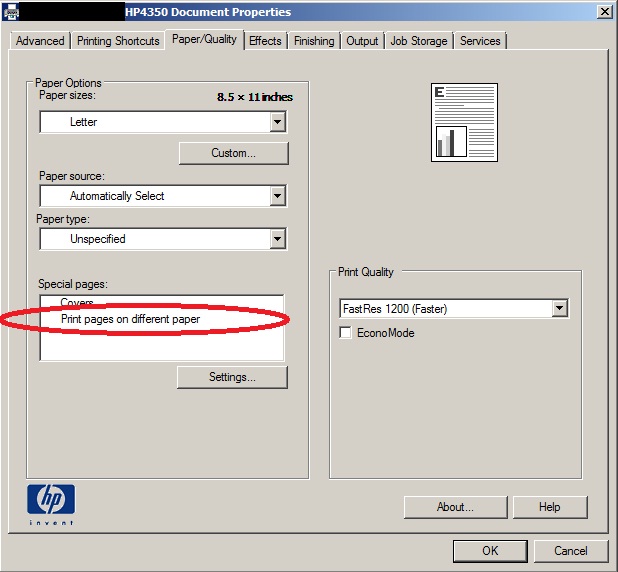Switch to the Services tab
The image size is (618, 572).
pyautogui.click(x=480, y=41)
